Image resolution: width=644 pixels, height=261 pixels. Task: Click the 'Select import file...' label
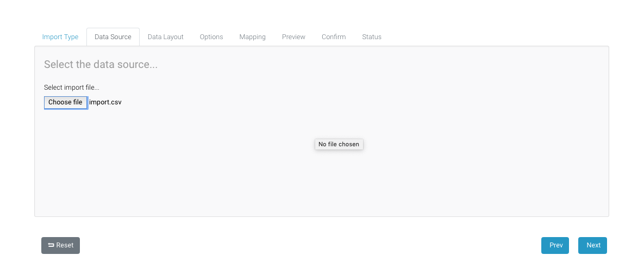(72, 88)
